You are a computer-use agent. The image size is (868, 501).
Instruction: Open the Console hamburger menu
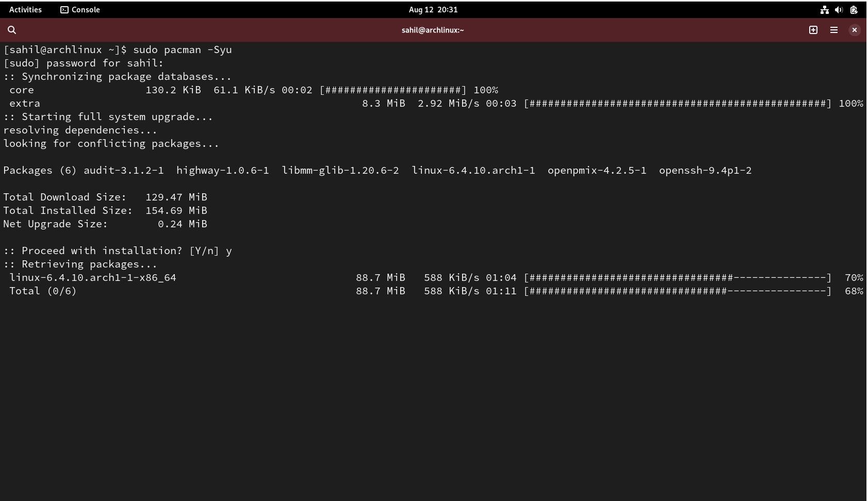click(x=834, y=30)
